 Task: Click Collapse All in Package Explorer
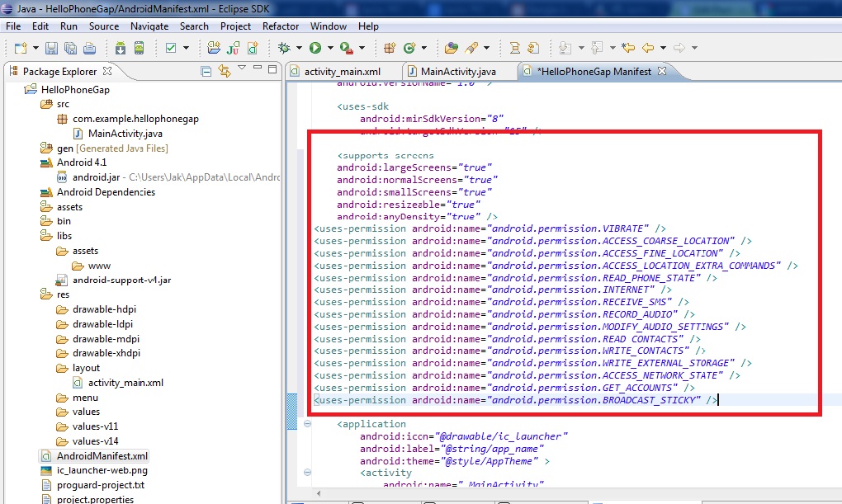tap(206, 71)
